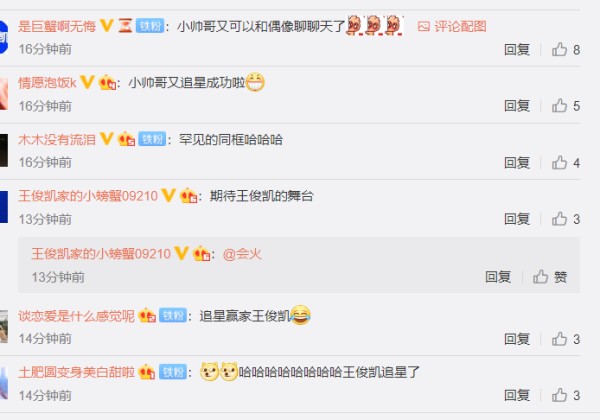Like 木木没有流泪's comment with 4 likes

(x=566, y=163)
